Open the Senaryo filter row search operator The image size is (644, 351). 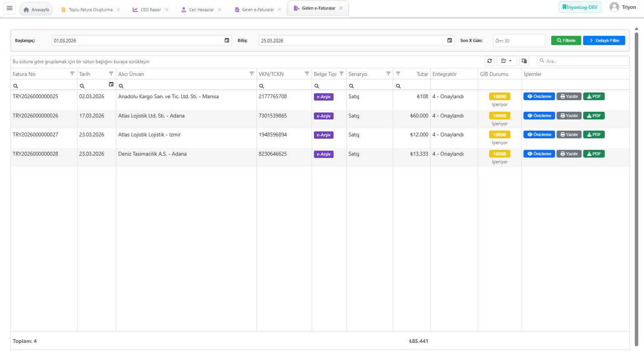pyautogui.click(x=351, y=86)
